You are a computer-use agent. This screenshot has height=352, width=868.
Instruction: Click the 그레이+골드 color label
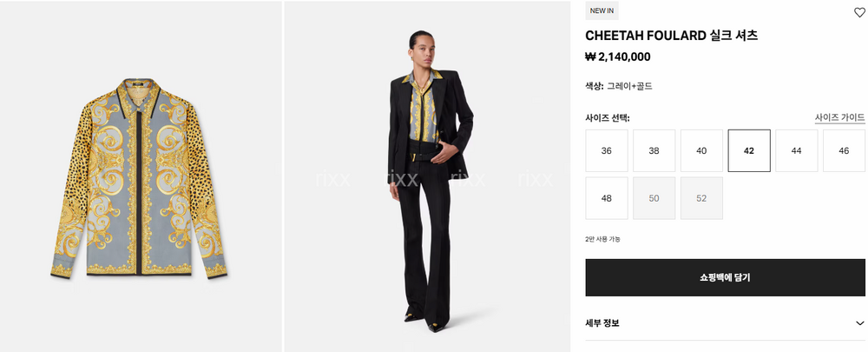(x=629, y=86)
